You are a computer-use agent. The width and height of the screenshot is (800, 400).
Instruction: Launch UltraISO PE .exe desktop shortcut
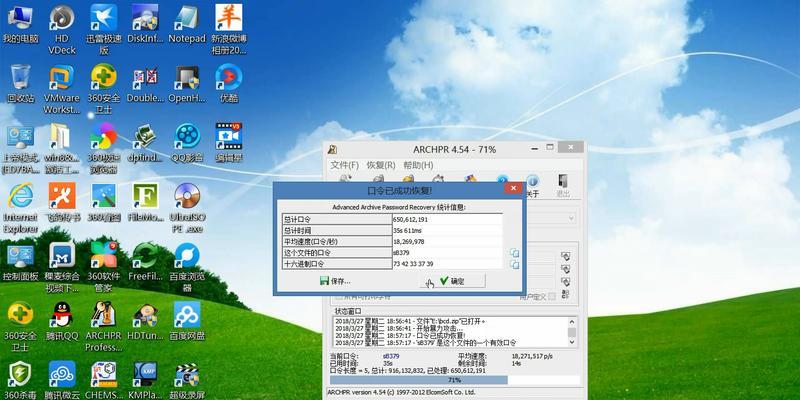(187, 208)
